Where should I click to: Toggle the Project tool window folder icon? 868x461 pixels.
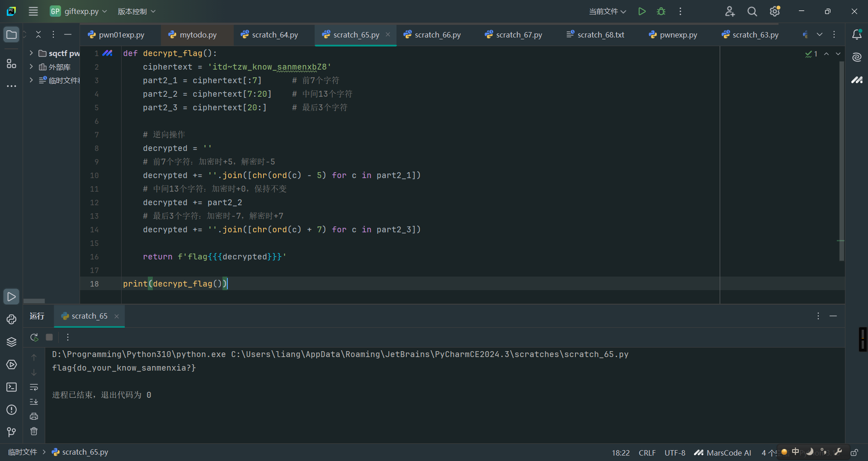coord(11,35)
